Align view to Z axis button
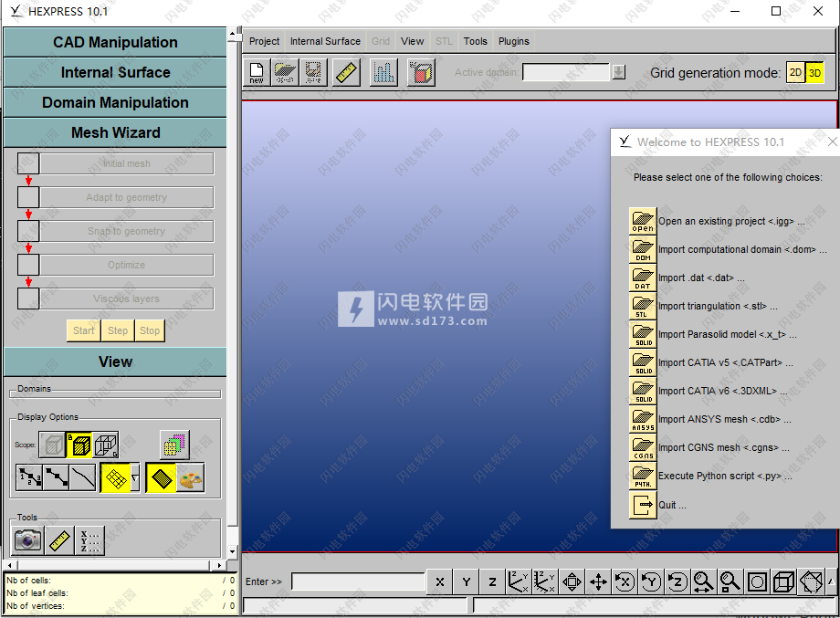Image resolution: width=840 pixels, height=618 pixels. tap(492, 581)
